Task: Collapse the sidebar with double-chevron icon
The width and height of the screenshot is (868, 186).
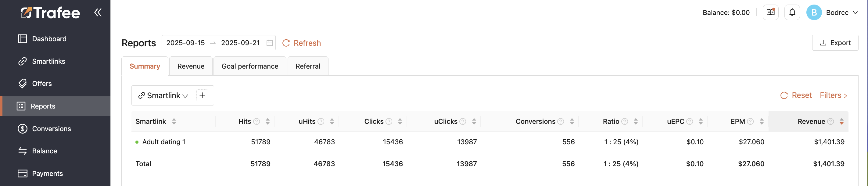Action: 98,13
